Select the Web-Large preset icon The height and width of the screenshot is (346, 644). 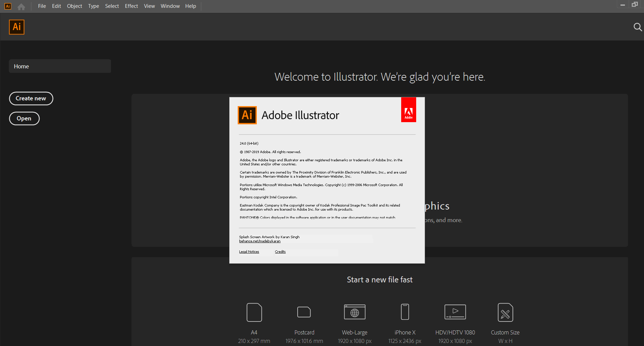355,312
